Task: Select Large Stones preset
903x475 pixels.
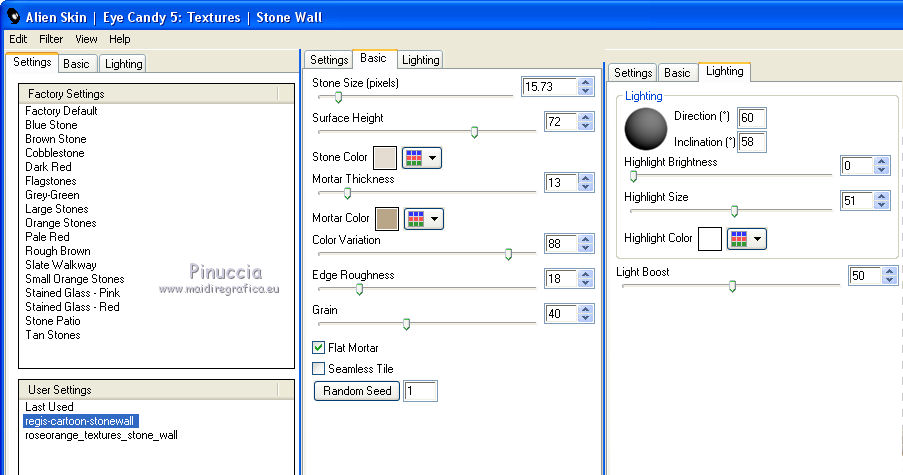Action: click(56, 209)
